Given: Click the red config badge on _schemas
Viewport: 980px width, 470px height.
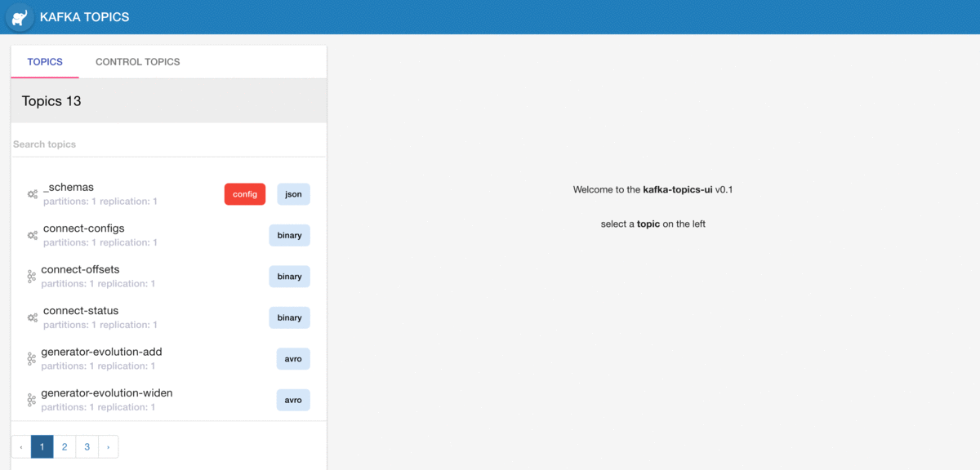Looking at the screenshot, I should tap(245, 194).
